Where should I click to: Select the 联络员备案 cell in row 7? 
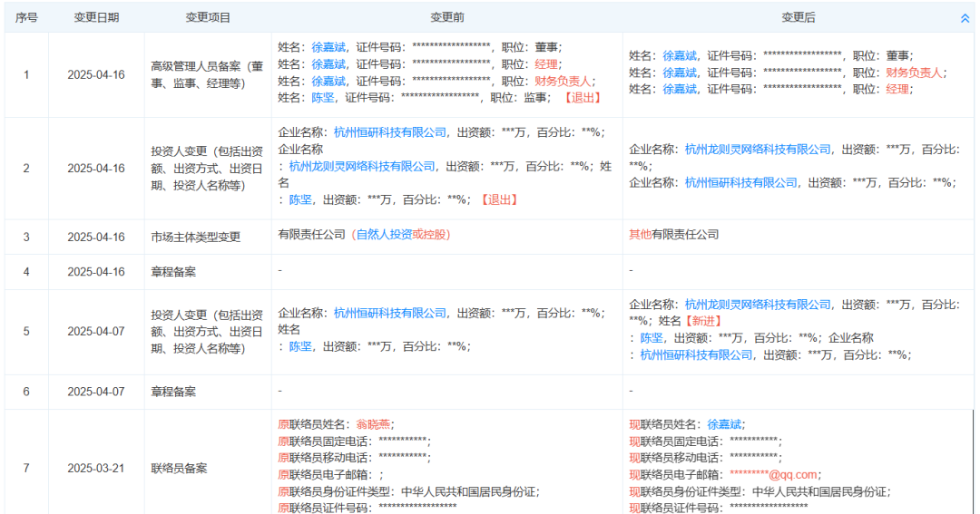[178, 469]
